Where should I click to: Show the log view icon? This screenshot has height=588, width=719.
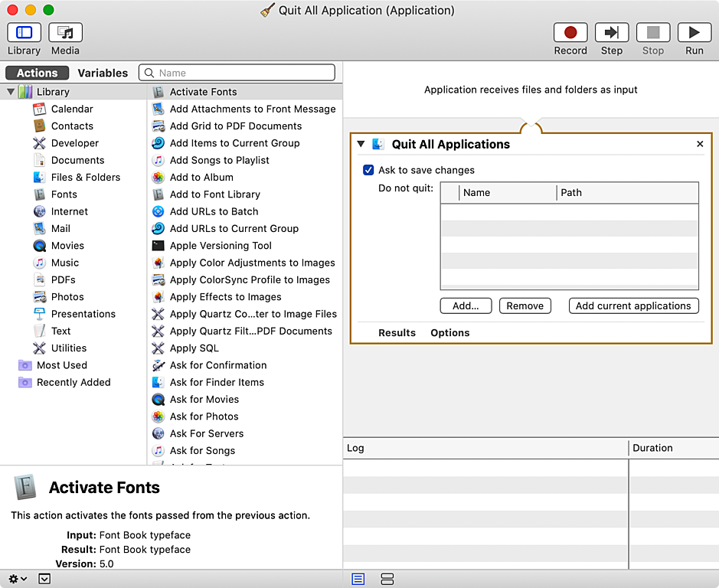point(358,579)
